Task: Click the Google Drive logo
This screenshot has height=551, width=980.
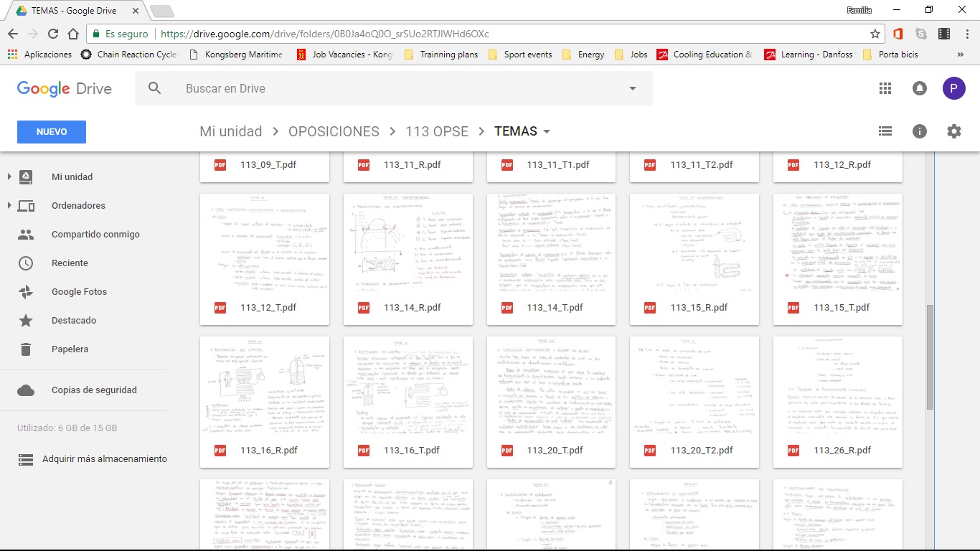Action: point(65,88)
